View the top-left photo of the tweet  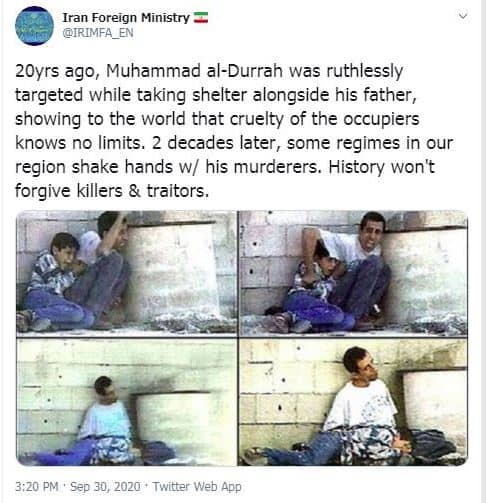126,273
